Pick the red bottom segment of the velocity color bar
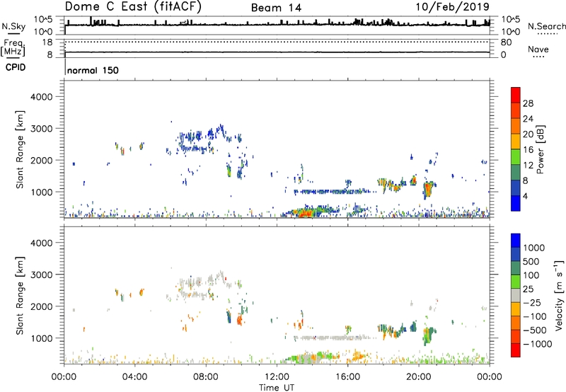 point(516,350)
